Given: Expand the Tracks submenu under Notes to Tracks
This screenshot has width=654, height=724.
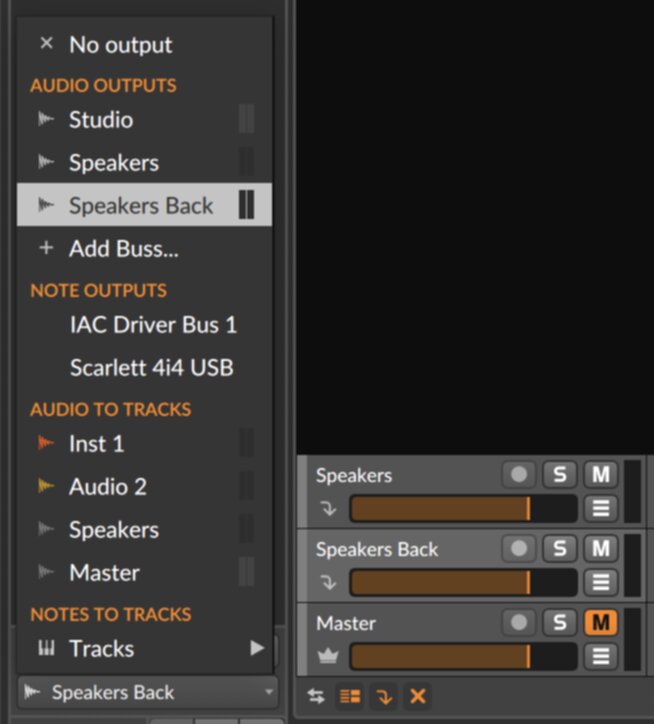Looking at the screenshot, I should [145, 648].
